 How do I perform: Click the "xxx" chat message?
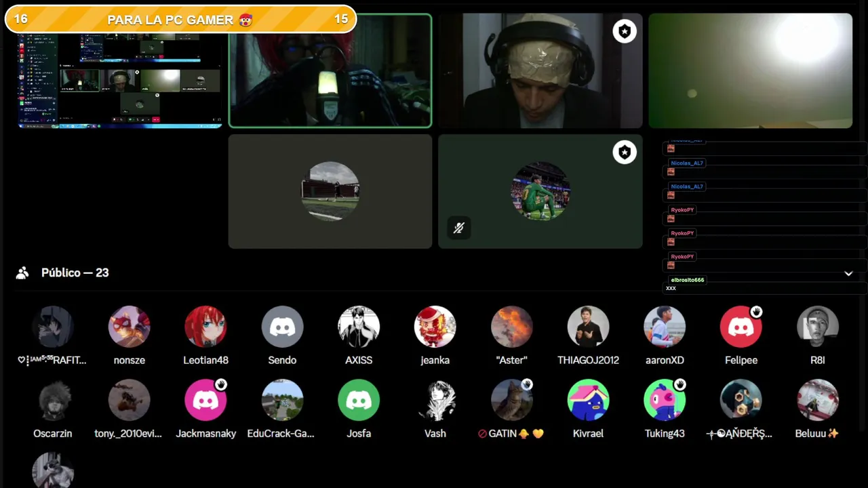(671, 288)
